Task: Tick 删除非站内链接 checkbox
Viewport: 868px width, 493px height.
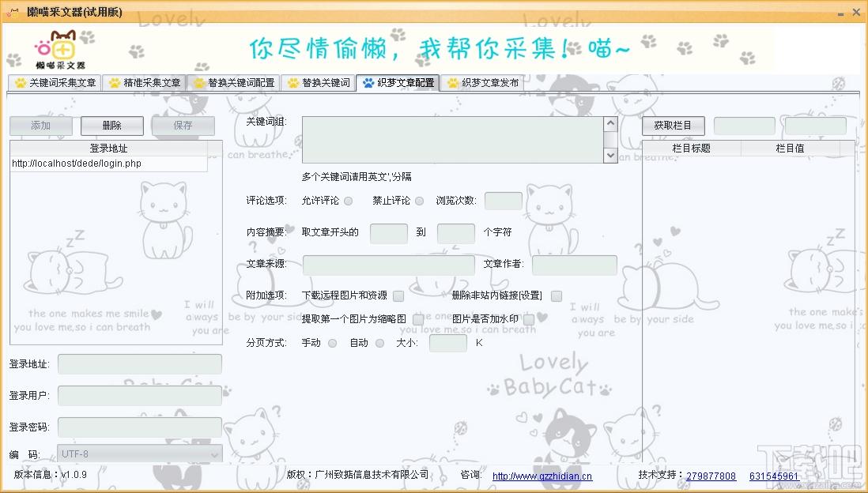Action: 557,295
